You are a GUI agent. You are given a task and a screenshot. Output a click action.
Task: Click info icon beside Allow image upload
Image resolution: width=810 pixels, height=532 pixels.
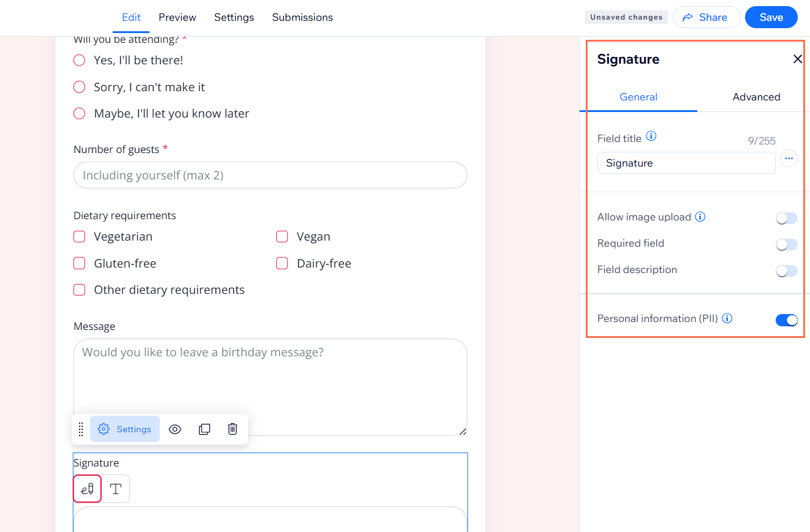tap(700, 217)
